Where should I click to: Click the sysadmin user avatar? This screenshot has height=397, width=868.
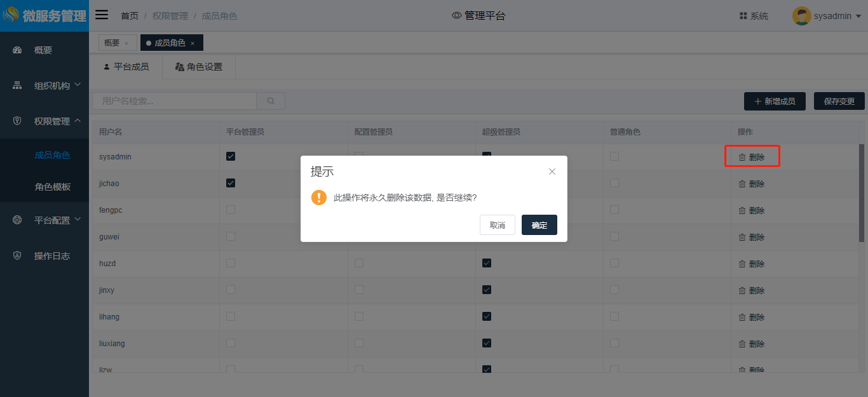[801, 16]
